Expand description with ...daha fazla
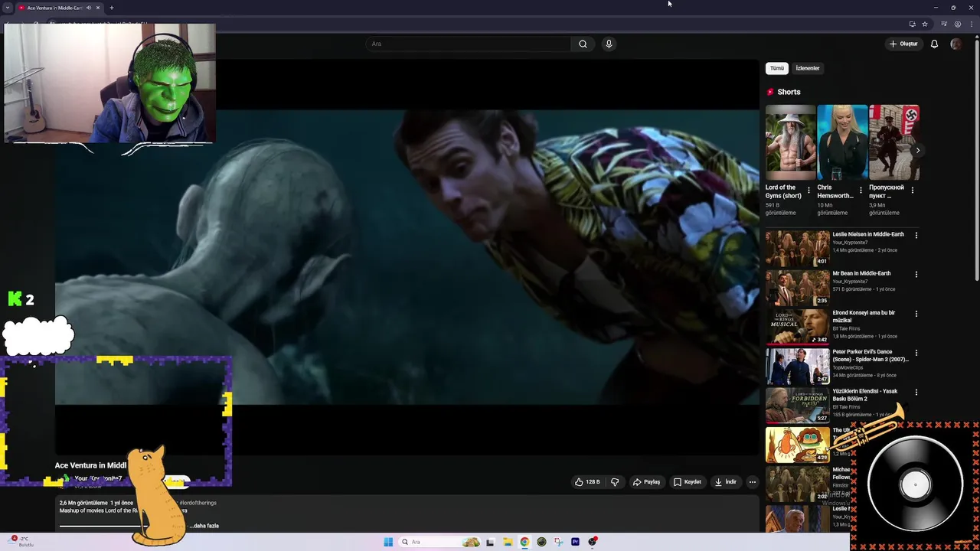Image resolution: width=980 pixels, height=551 pixels. pyautogui.click(x=204, y=526)
